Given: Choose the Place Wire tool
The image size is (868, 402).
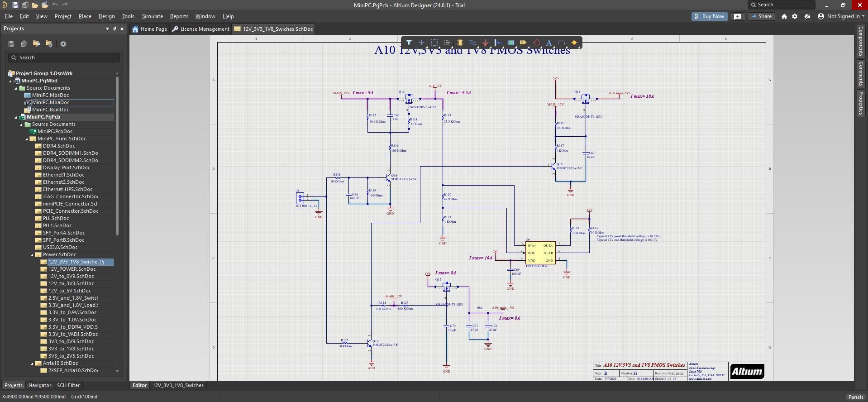Looking at the screenshot, I should [472, 43].
